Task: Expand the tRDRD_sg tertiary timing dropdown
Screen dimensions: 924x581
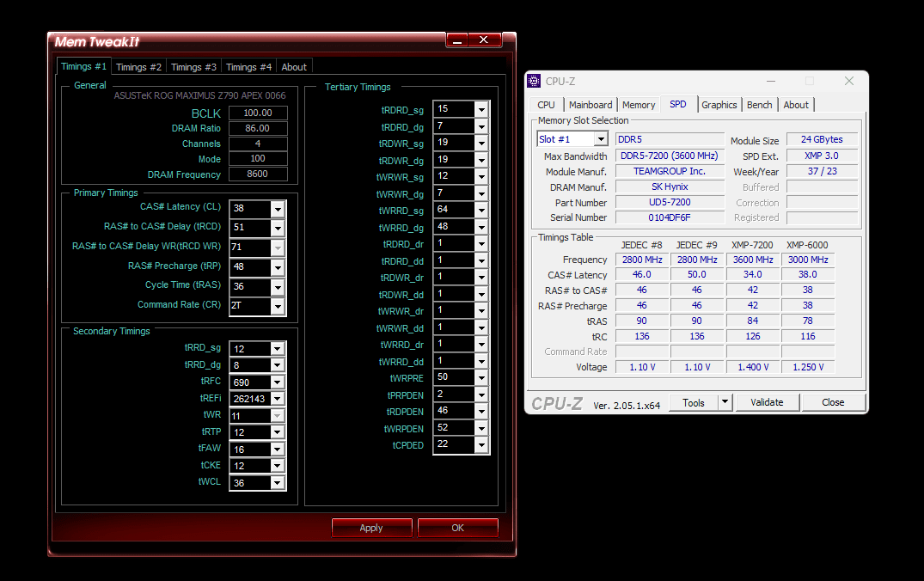Action: click(482, 110)
